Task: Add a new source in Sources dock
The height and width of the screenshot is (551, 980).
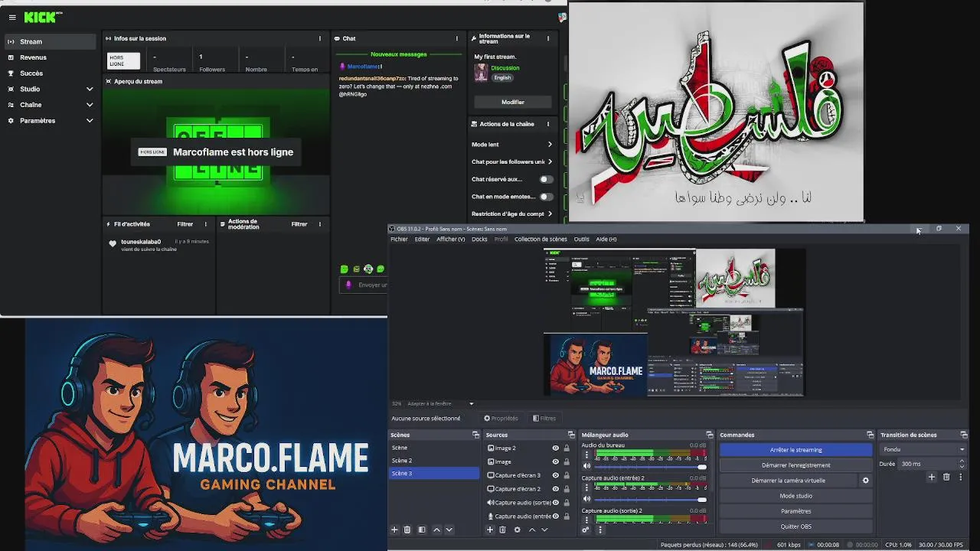Action: (x=490, y=530)
